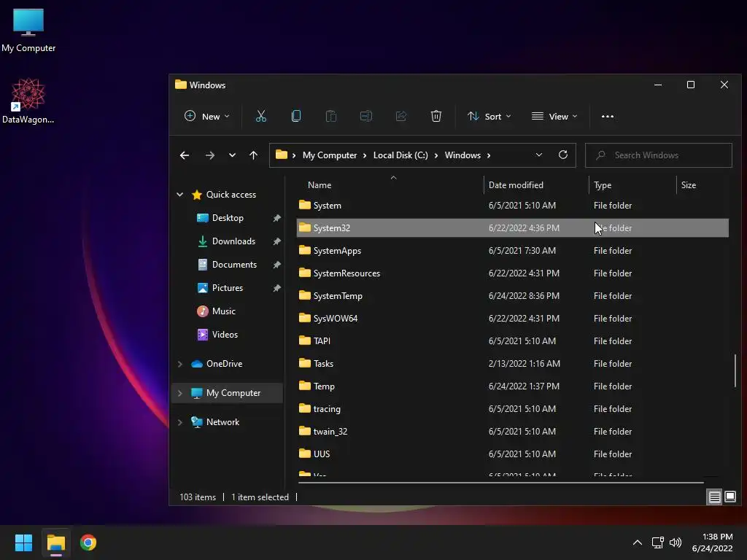
Task: Sort by Size column header
Action: pyautogui.click(x=689, y=185)
